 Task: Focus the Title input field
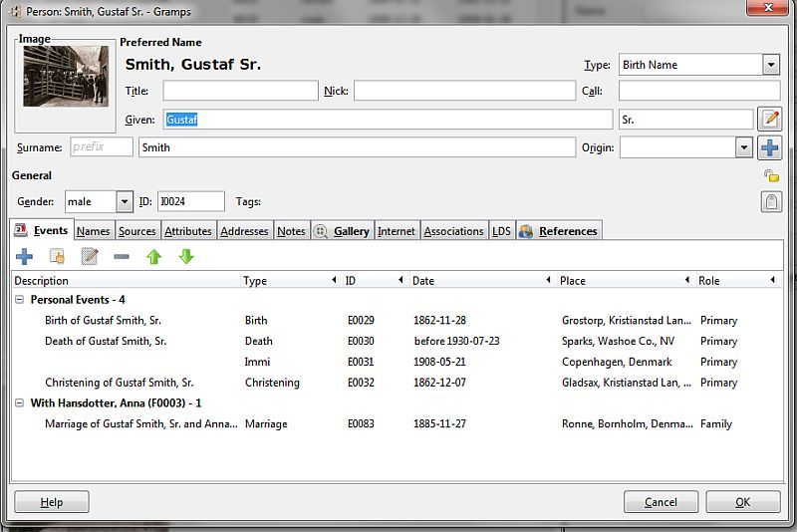pyautogui.click(x=240, y=91)
